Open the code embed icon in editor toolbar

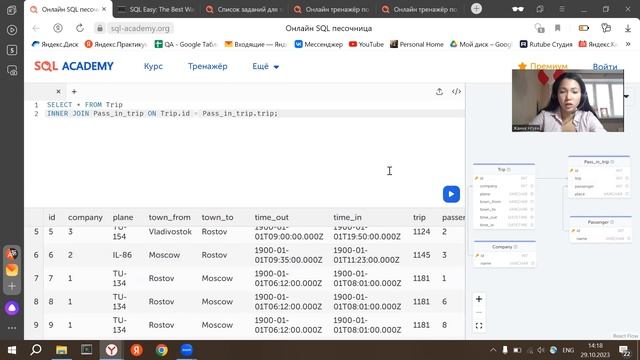456,91
